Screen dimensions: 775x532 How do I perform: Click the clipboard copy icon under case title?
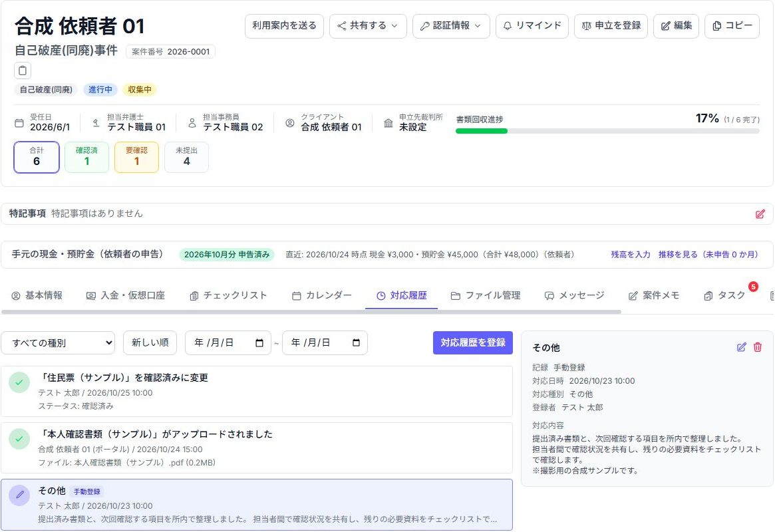pyautogui.click(x=23, y=70)
